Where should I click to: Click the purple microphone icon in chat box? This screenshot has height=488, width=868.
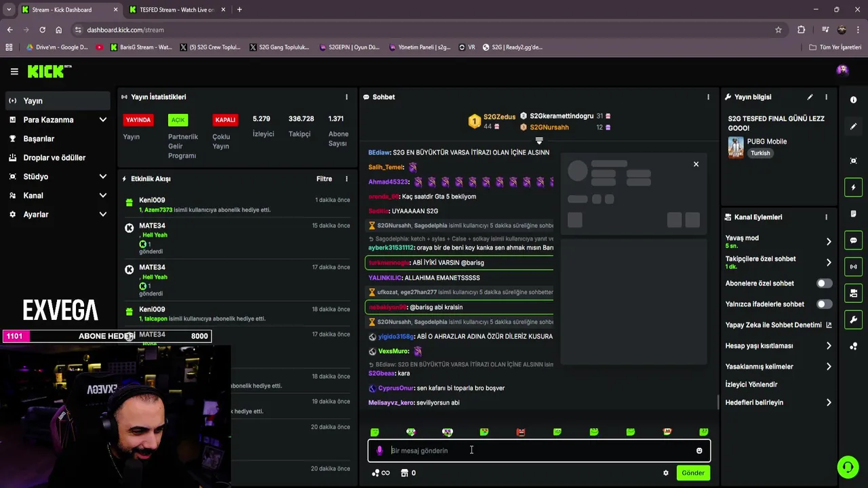tap(379, 451)
